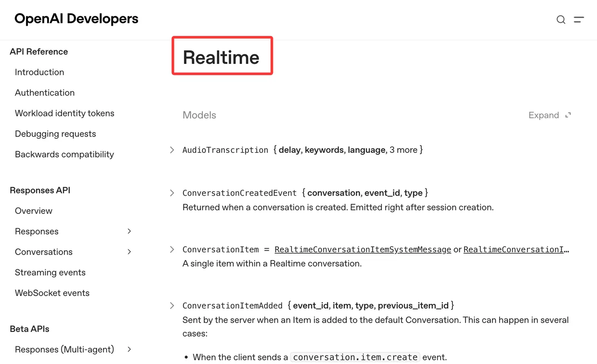Open the Responses sidebar item
The image size is (597, 364).
point(37,231)
